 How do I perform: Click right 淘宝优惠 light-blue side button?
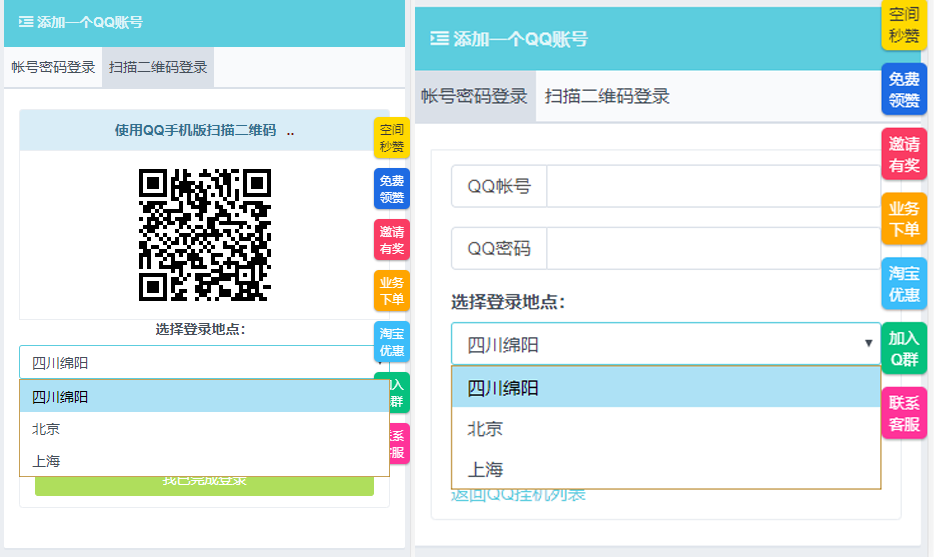click(x=904, y=284)
